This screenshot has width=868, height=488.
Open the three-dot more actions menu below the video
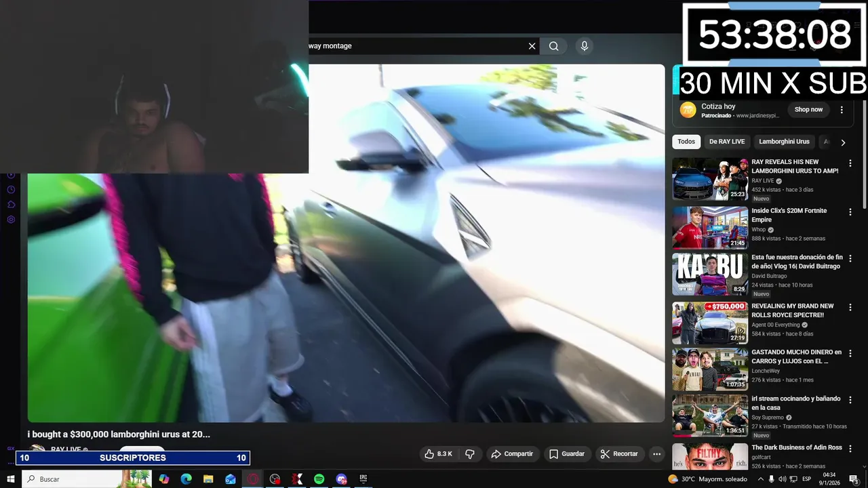(x=656, y=454)
